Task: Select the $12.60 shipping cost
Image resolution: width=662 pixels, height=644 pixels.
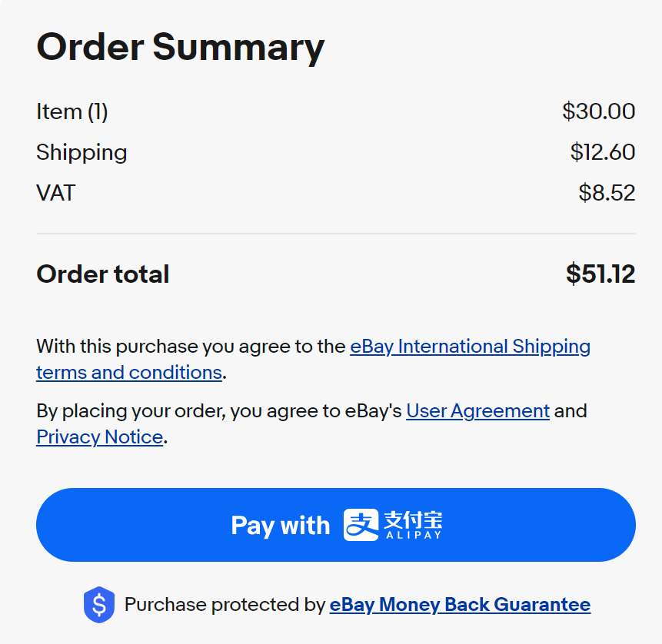Action: click(602, 152)
